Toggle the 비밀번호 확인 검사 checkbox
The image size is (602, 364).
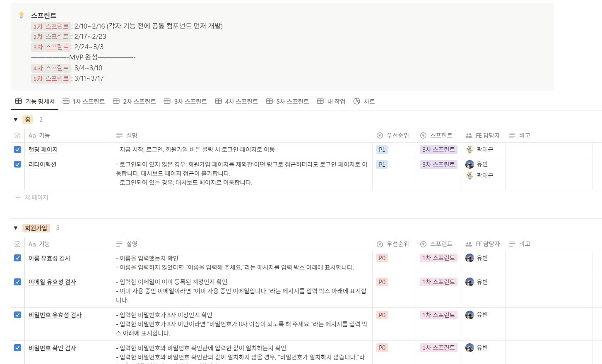(x=17, y=348)
